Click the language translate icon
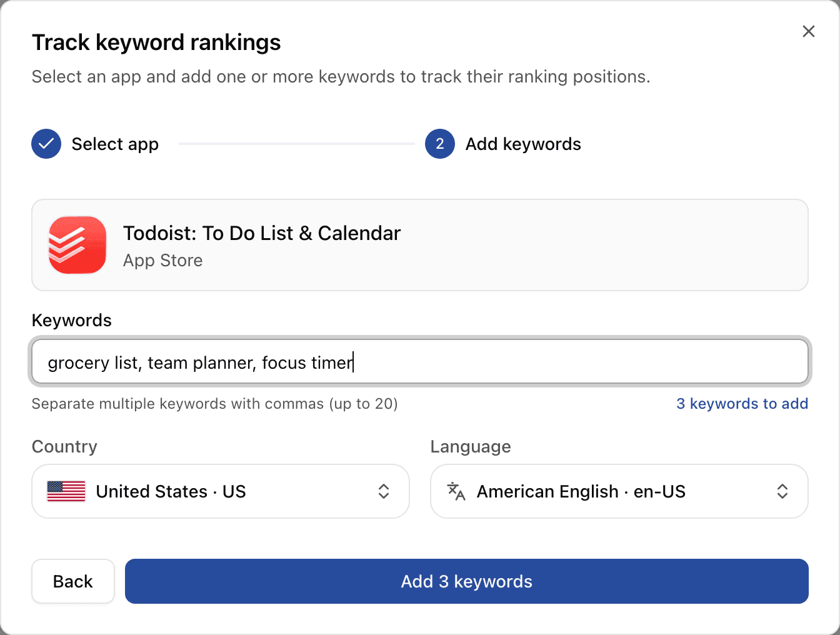 click(x=456, y=491)
